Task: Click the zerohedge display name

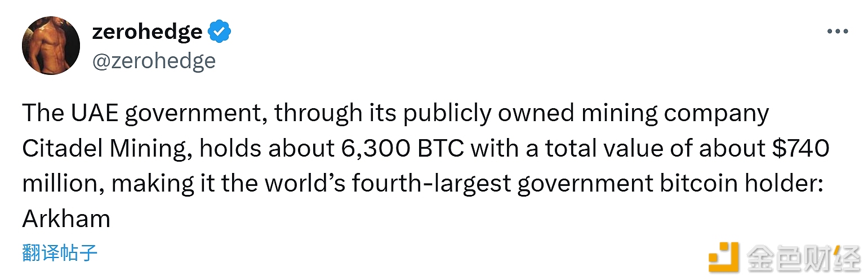Action: tap(146, 32)
